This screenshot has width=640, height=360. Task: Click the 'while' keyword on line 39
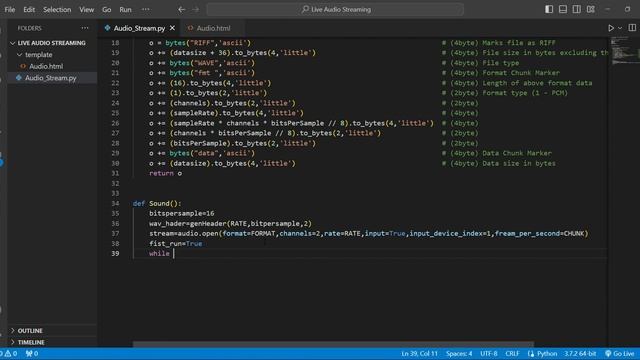coord(159,253)
